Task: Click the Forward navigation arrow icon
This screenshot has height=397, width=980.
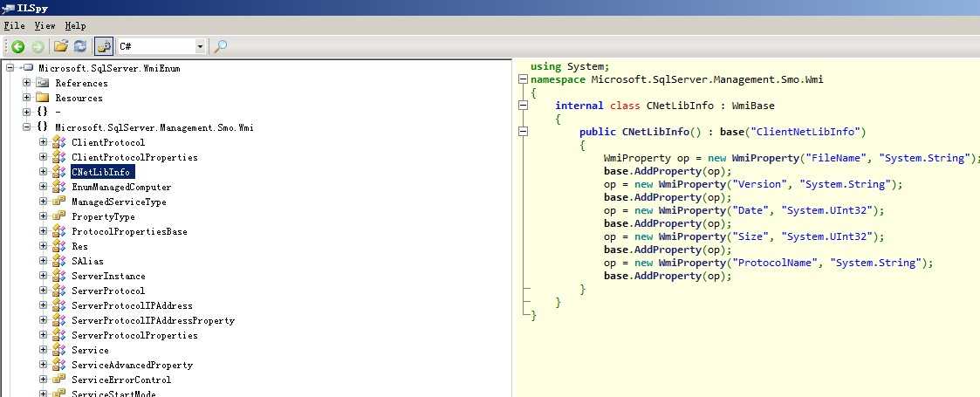Action: coord(38,46)
